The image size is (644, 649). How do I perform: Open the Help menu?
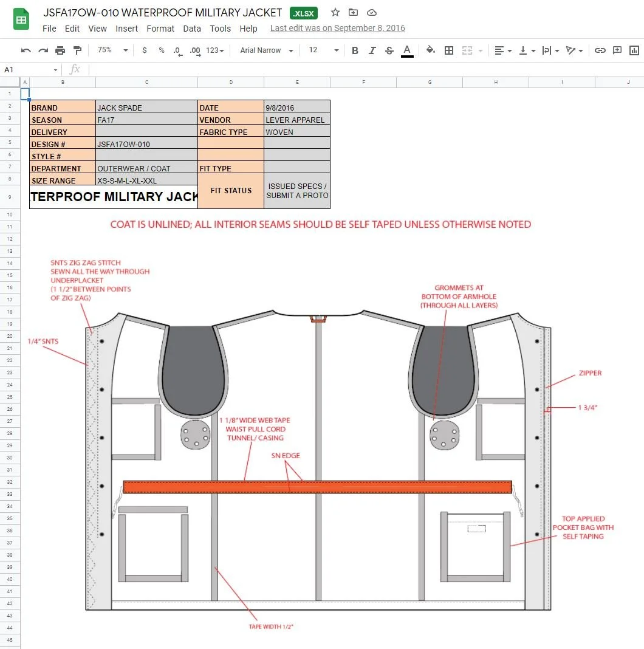tap(248, 29)
